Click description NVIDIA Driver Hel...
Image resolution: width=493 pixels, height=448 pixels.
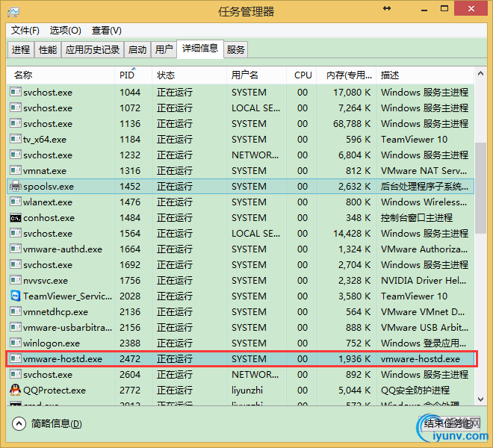click(424, 281)
